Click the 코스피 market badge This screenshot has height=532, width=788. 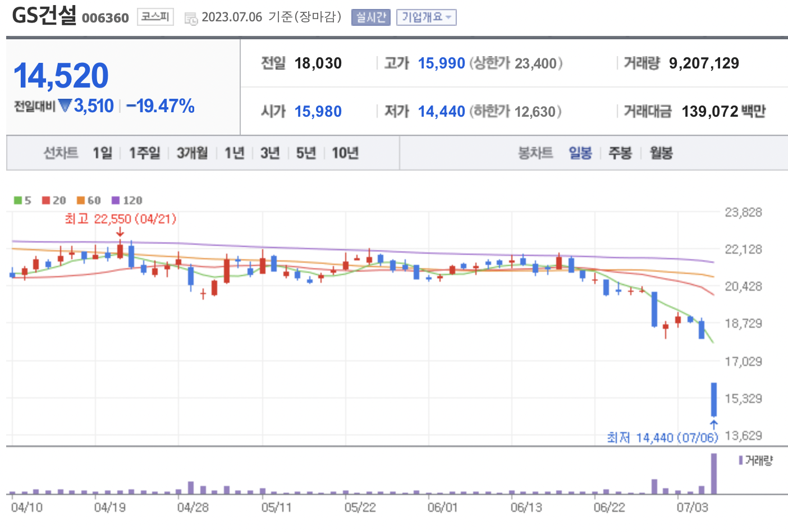coord(155,17)
